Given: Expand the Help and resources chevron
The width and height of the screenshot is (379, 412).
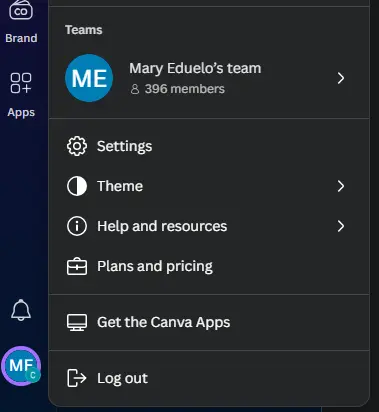Looking at the screenshot, I should [x=341, y=226].
